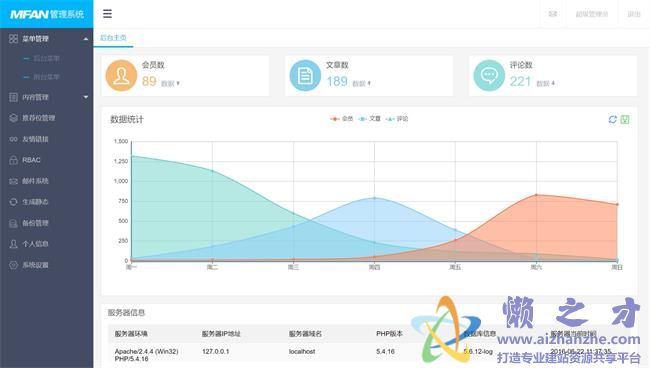Screen dimensions: 650x368
Task: Click the RBAC lock icon
Action: [x=13, y=160]
